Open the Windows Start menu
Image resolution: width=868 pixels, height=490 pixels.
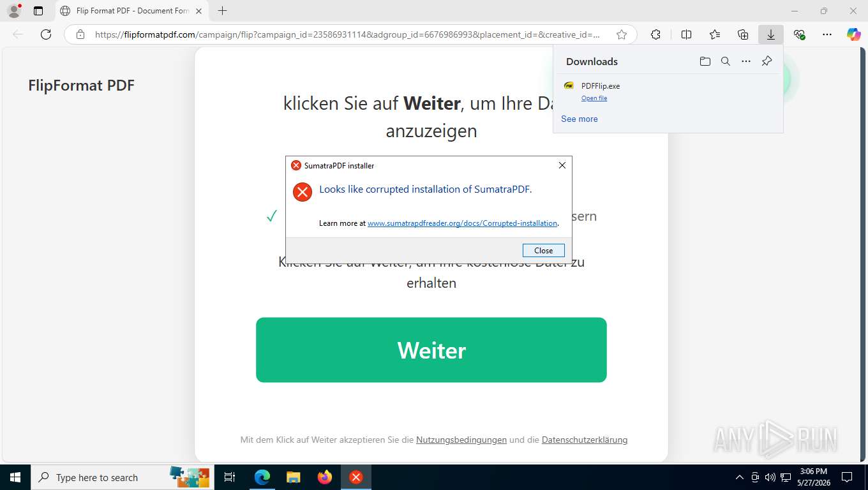click(15, 477)
